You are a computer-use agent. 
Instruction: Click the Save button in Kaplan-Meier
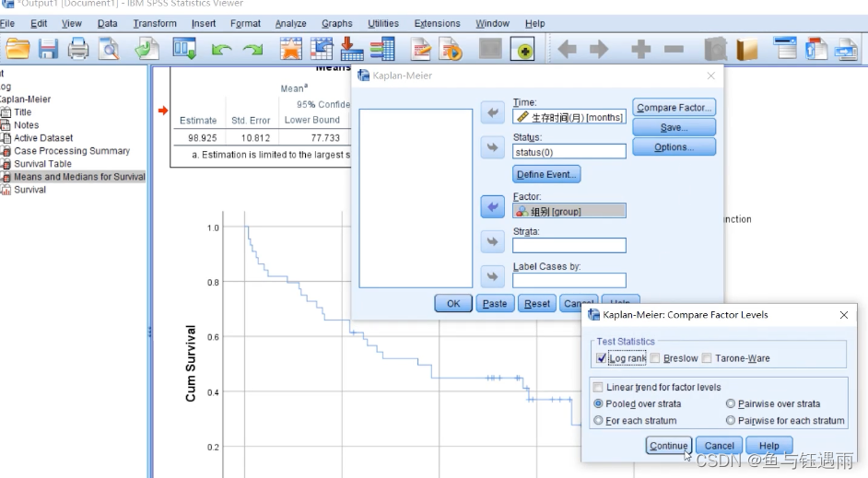coord(674,127)
